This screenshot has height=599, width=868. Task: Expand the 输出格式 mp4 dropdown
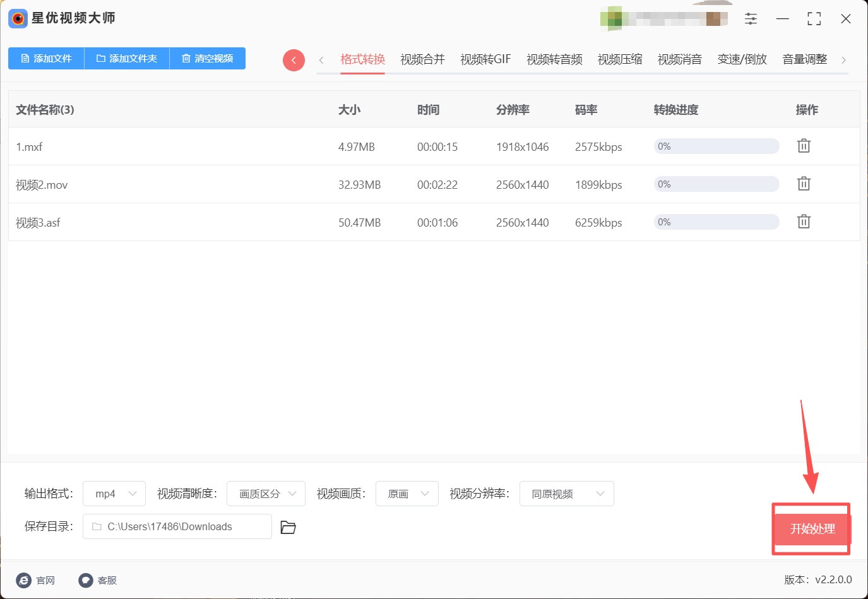(114, 494)
